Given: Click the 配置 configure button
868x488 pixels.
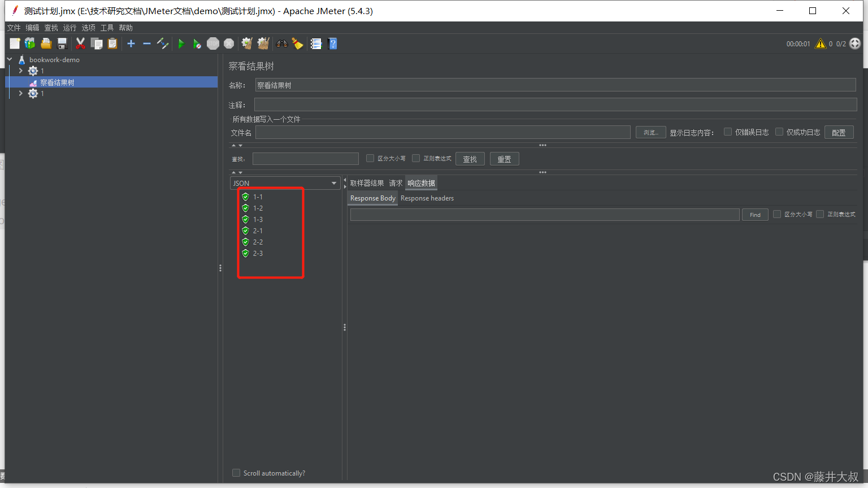Looking at the screenshot, I should point(839,132).
